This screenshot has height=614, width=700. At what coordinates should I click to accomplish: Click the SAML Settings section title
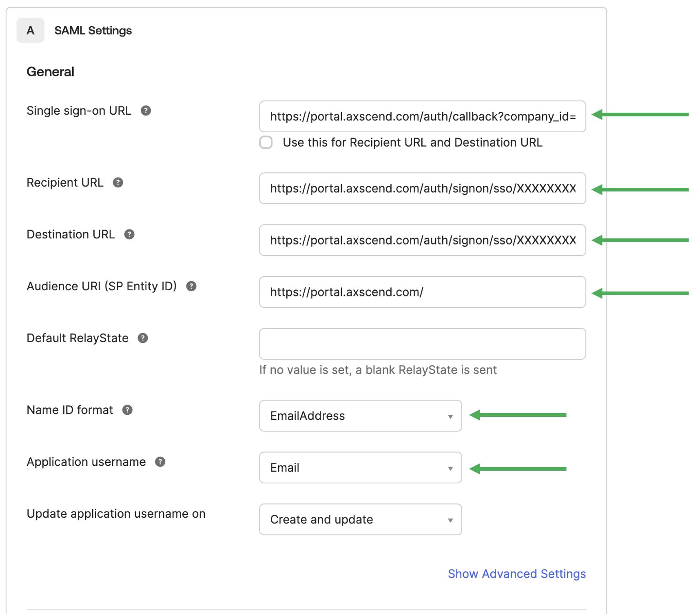click(x=93, y=31)
